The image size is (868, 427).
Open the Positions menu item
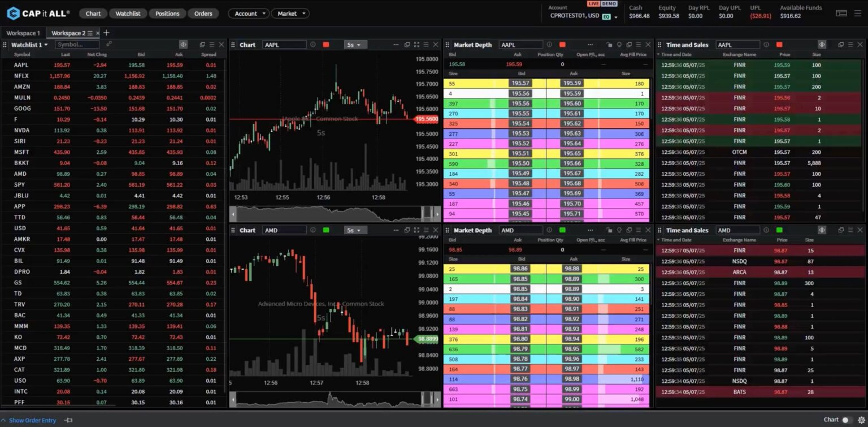click(167, 14)
